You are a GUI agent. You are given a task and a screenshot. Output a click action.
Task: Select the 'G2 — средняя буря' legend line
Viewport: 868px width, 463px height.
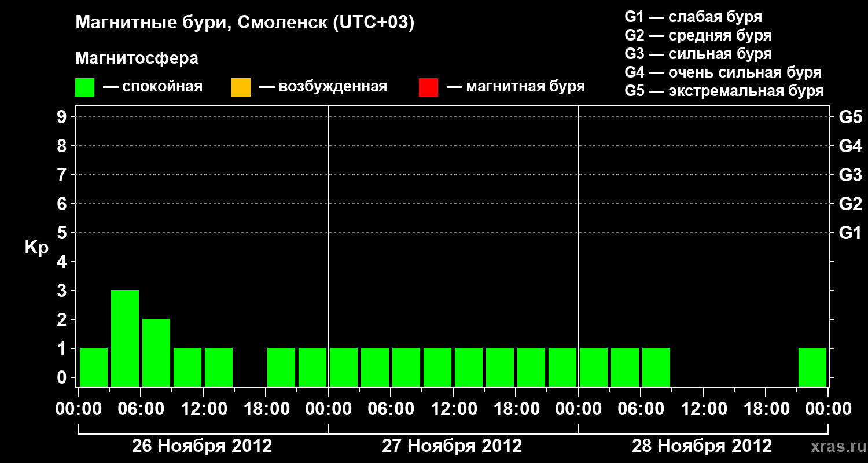[698, 35]
